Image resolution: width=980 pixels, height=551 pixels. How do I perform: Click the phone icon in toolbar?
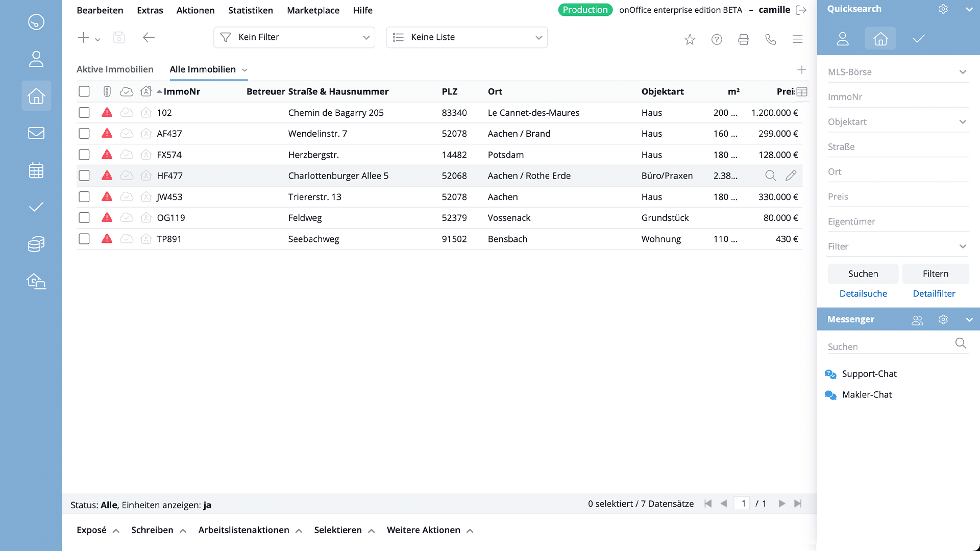[x=771, y=39]
